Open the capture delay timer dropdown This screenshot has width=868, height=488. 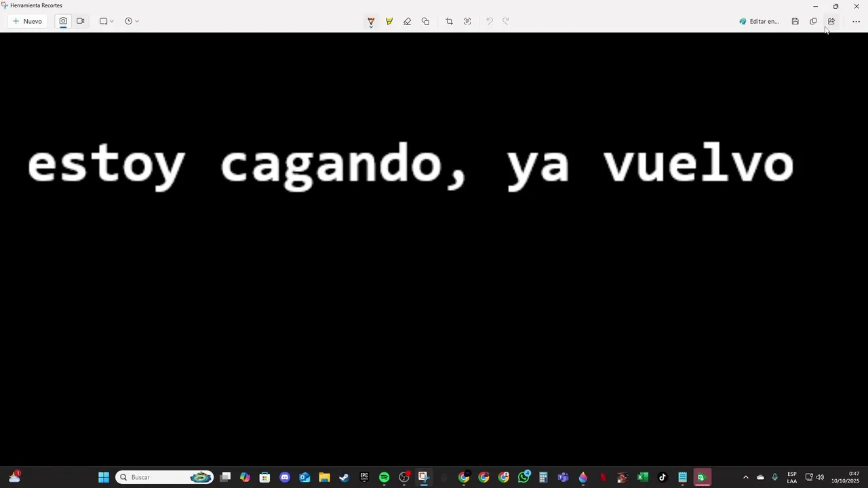[132, 21]
